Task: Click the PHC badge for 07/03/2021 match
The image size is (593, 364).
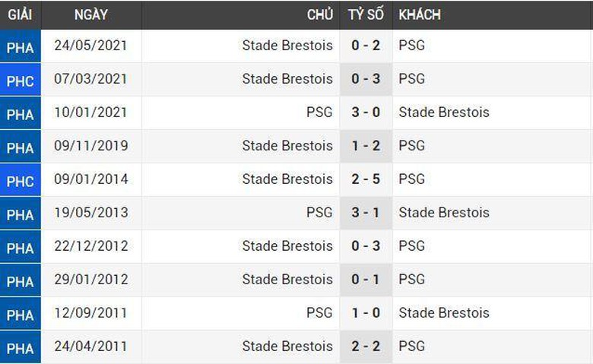Action: tap(21, 81)
